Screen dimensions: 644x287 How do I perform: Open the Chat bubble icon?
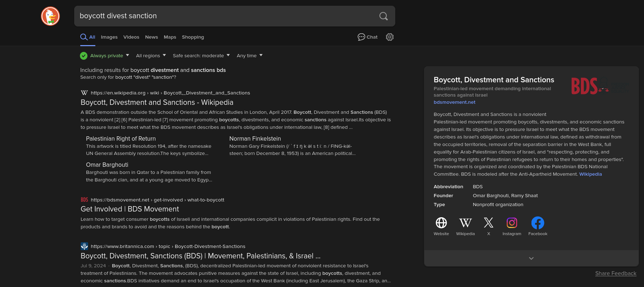[361, 37]
